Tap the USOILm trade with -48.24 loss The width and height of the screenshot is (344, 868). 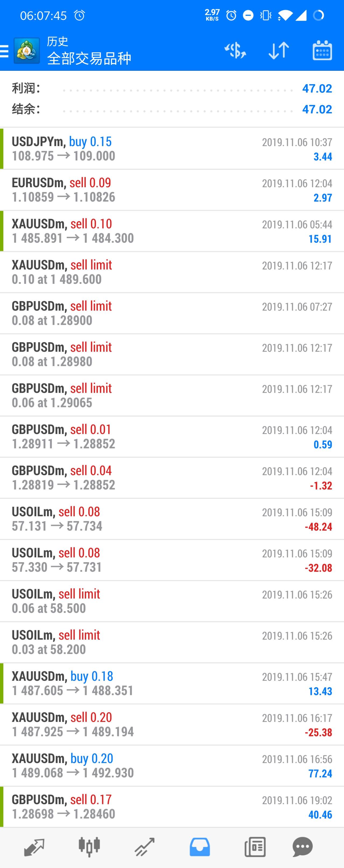click(x=172, y=519)
